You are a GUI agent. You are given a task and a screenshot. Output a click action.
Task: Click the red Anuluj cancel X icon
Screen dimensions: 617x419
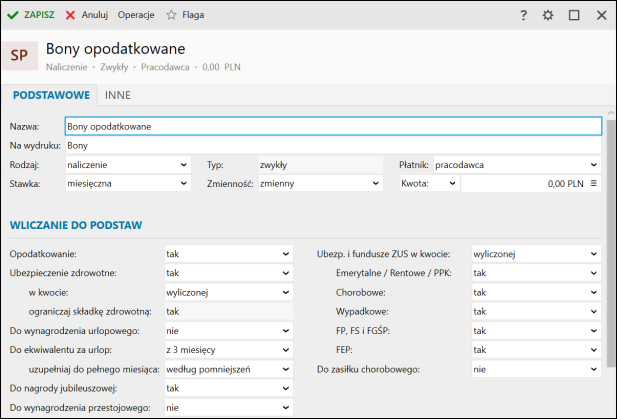(x=71, y=15)
